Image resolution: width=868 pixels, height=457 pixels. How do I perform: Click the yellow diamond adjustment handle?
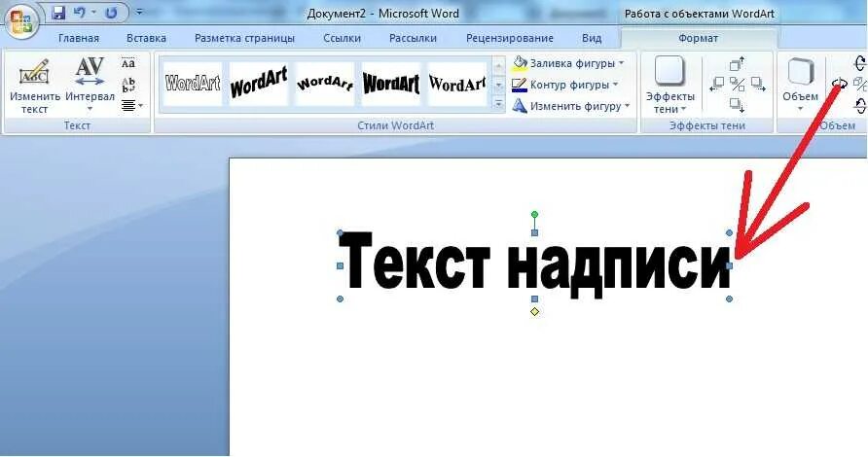click(x=535, y=312)
